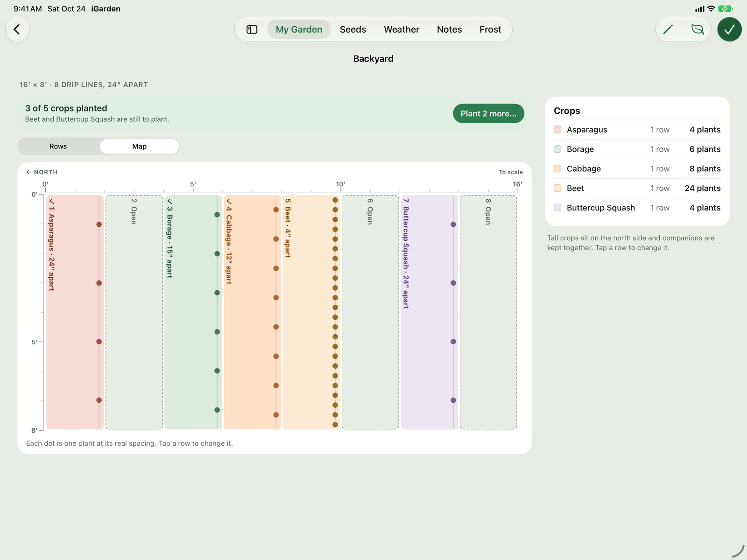Select the Asparagus color swatch

tap(557, 129)
